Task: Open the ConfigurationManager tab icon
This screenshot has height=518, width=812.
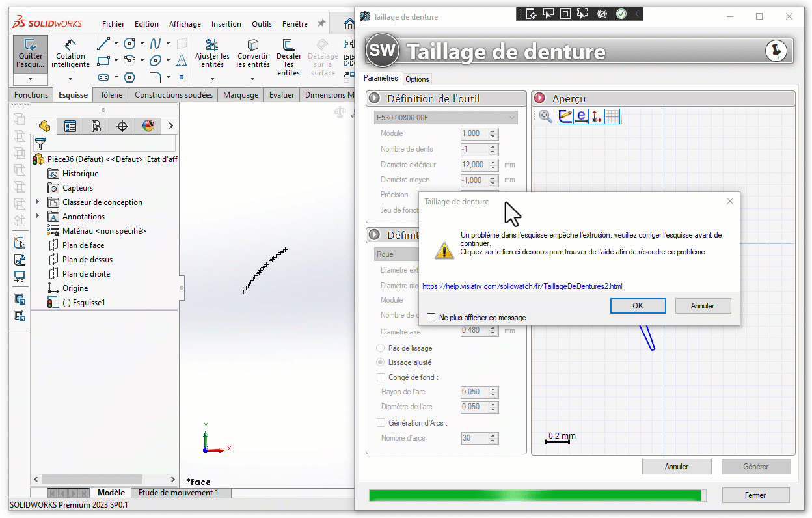Action: coord(96,126)
